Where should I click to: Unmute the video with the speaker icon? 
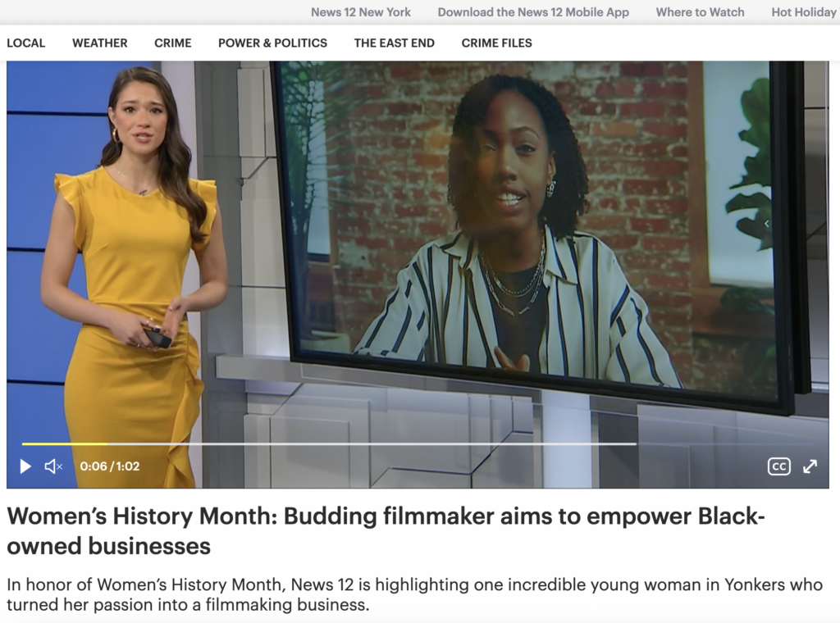[53, 466]
